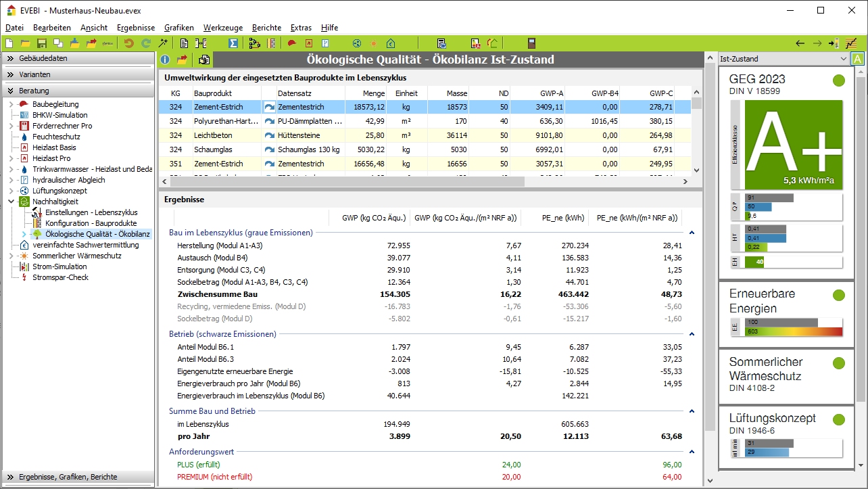Open the Ergebnisse menu
Screen dimensions: 868x489
pyautogui.click(x=135, y=28)
